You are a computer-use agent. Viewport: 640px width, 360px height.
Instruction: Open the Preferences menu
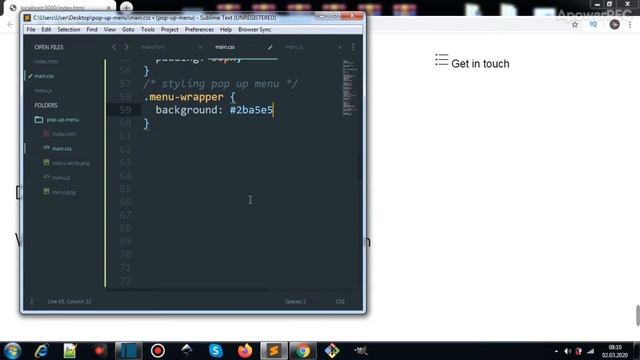point(199,29)
